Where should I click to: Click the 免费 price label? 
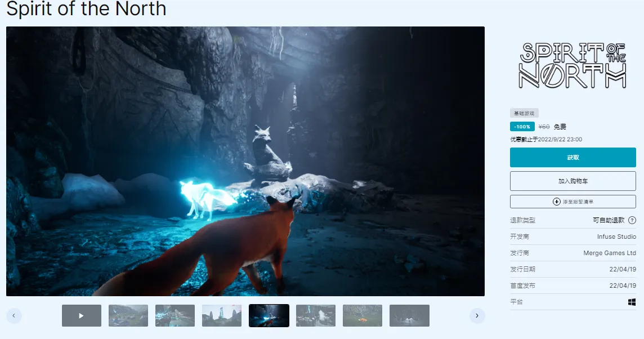[560, 127]
